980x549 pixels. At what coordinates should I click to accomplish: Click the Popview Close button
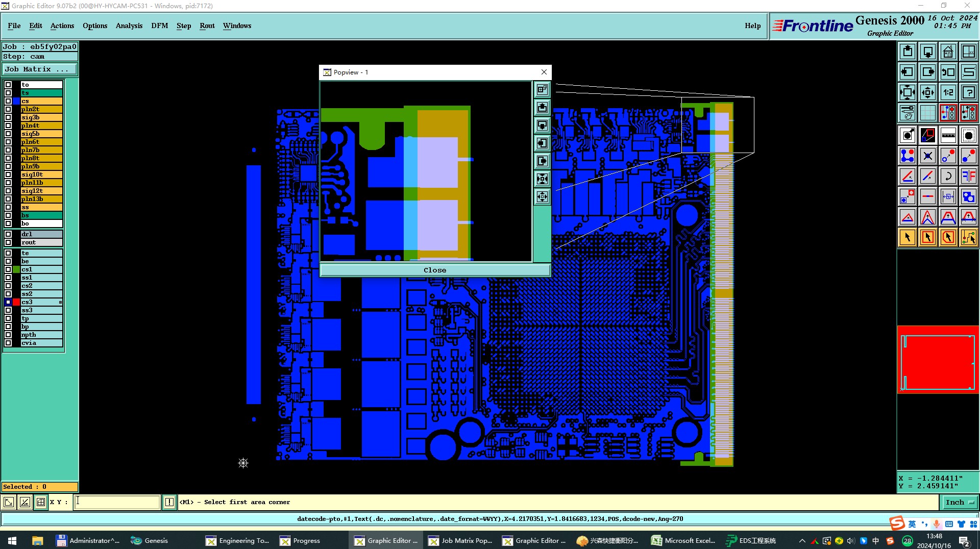click(435, 270)
